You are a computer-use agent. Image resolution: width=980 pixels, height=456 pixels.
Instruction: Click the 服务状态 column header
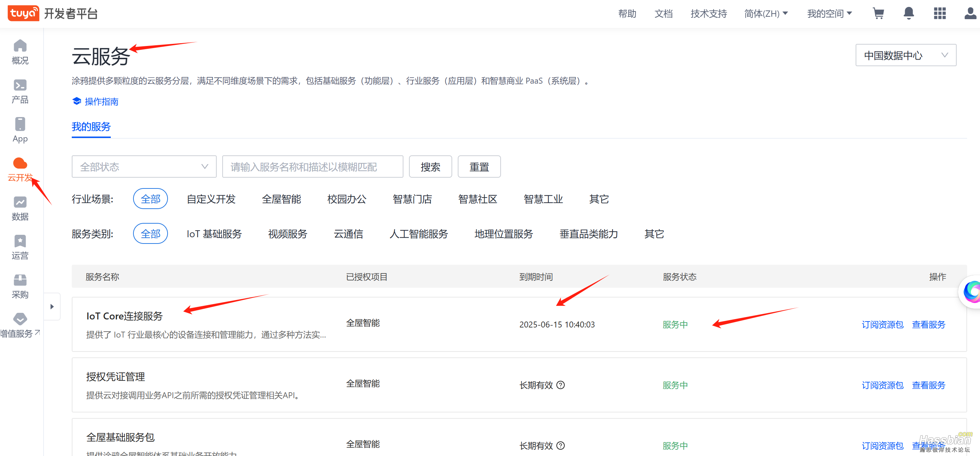[x=679, y=277]
